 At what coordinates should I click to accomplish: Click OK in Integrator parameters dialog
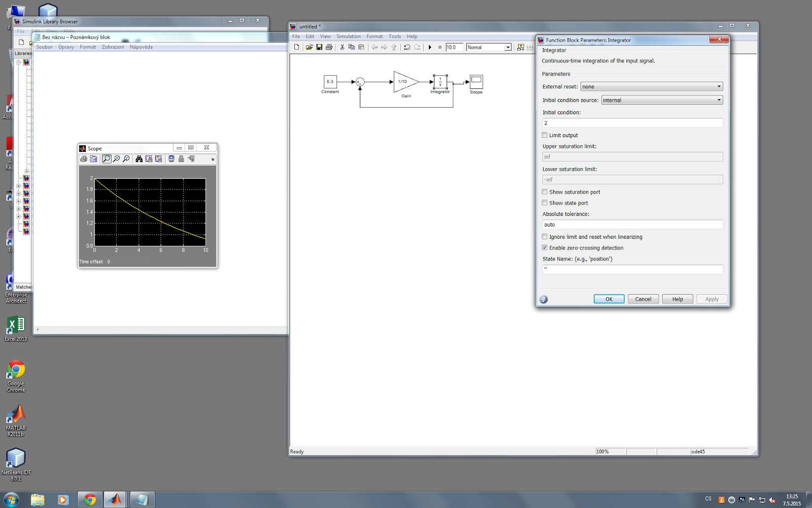[x=609, y=299]
